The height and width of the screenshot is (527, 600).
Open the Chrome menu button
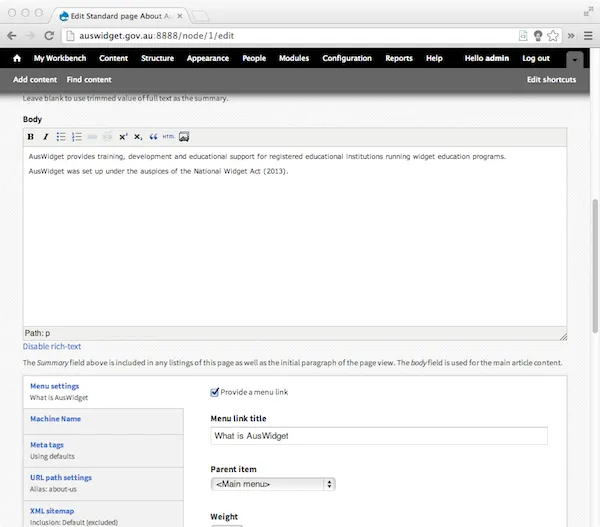(589, 35)
